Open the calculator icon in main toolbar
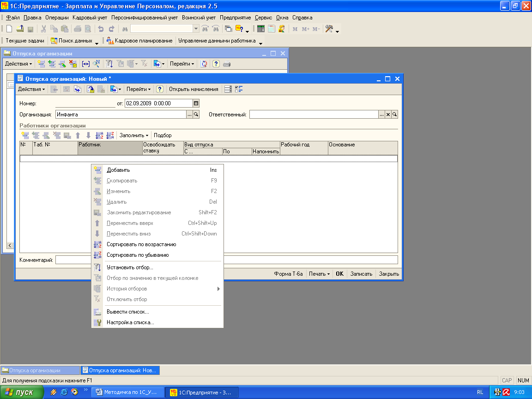 click(260, 29)
